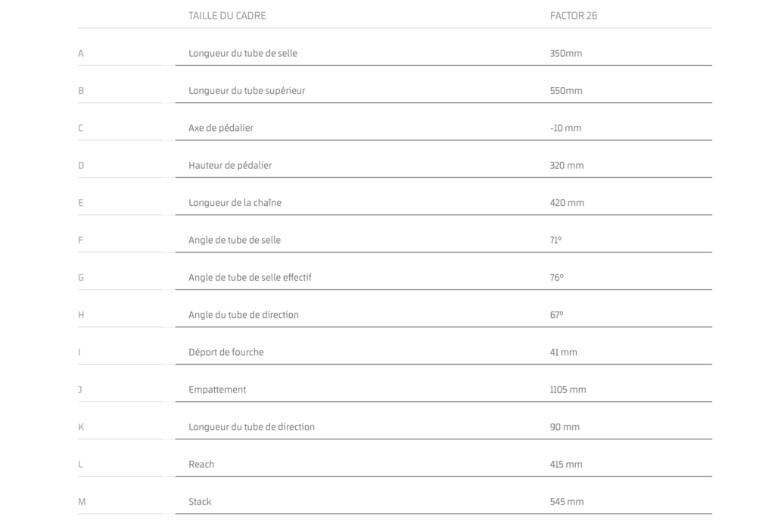
Task: Select Angle de tube de selle effectif
Action: click(x=250, y=278)
